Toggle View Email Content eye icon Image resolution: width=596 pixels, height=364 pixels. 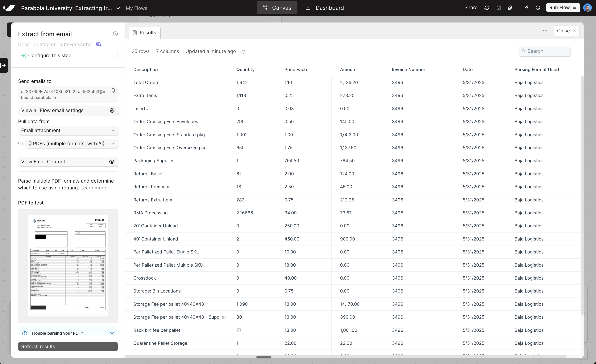click(111, 162)
